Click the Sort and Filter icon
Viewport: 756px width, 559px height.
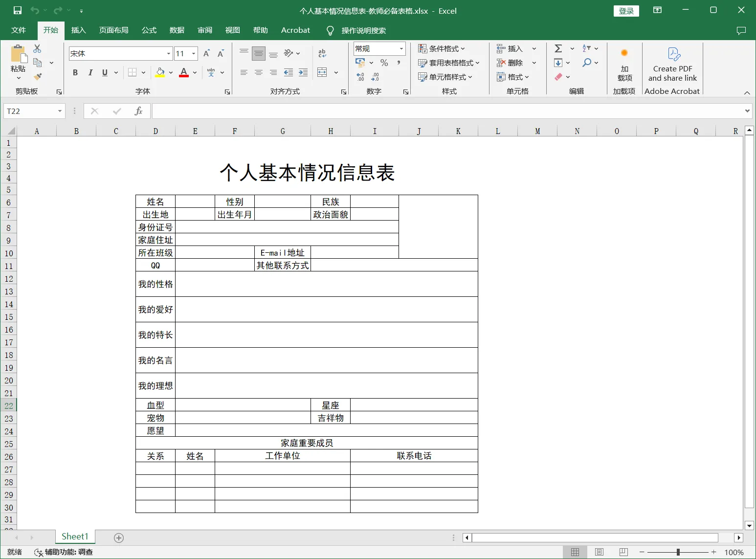coord(586,48)
